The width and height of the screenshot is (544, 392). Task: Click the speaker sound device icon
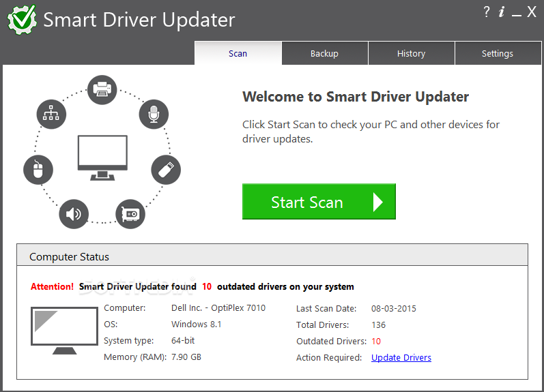click(x=74, y=214)
